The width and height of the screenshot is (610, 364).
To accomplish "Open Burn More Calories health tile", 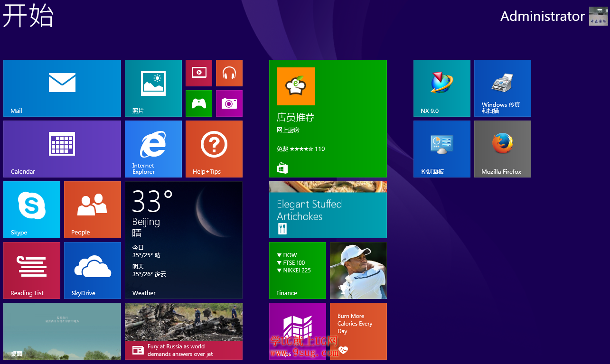I will (x=358, y=331).
